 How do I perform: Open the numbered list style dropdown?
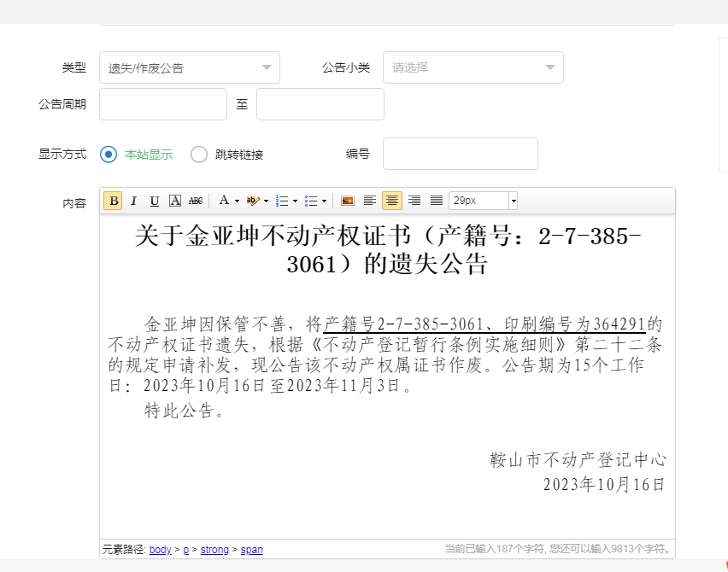pyautogui.click(x=295, y=201)
